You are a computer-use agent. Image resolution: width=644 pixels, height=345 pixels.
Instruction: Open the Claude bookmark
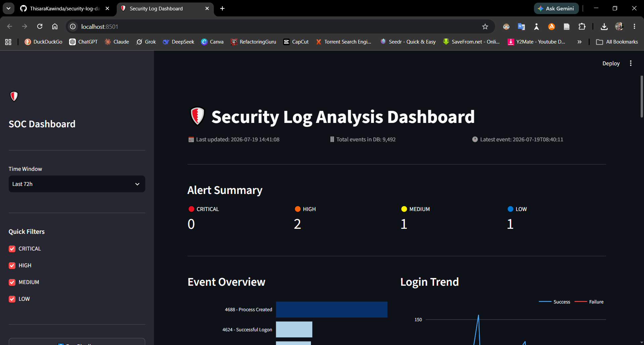(x=117, y=42)
